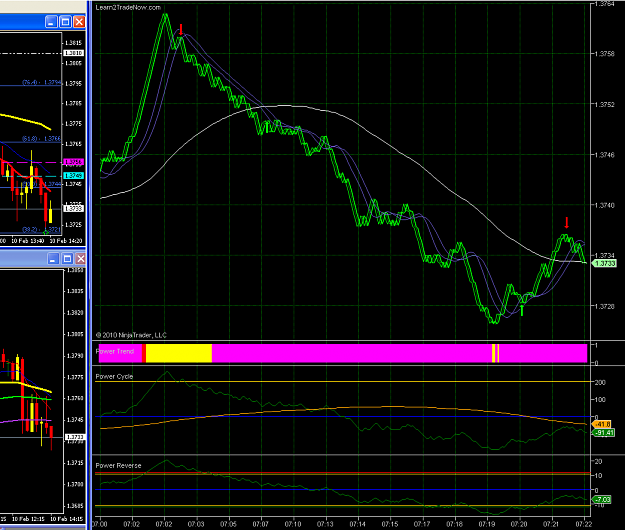625x530 pixels.
Task: Click the green -91.41 Power Cycle value tag
Action: pos(604,433)
